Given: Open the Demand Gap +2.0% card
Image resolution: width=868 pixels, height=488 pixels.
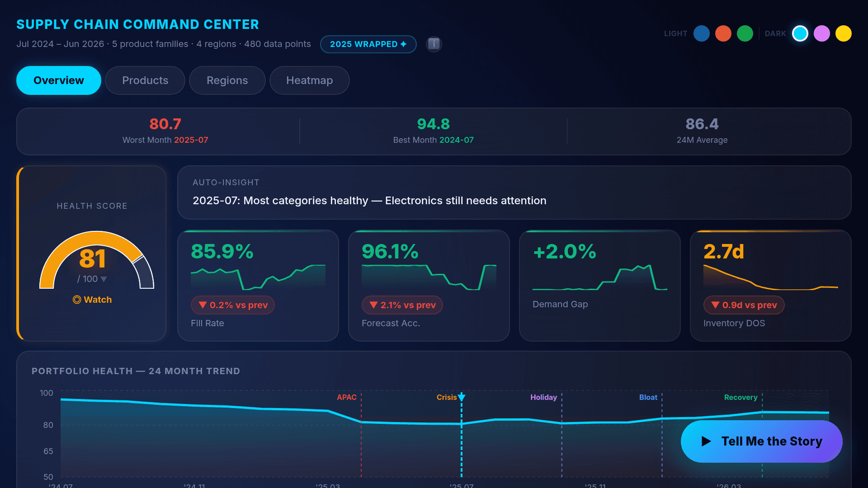Looking at the screenshot, I should click(x=600, y=286).
